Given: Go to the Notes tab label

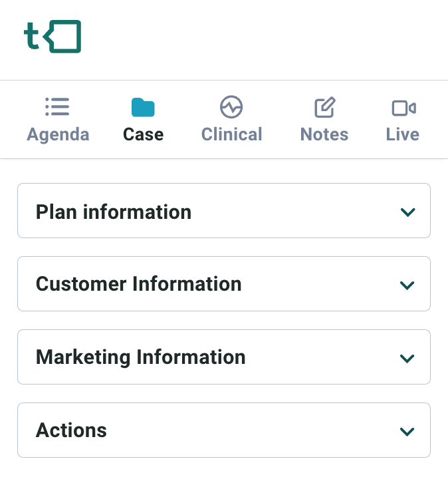Looking at the screenshot, I should click(324, 134).
